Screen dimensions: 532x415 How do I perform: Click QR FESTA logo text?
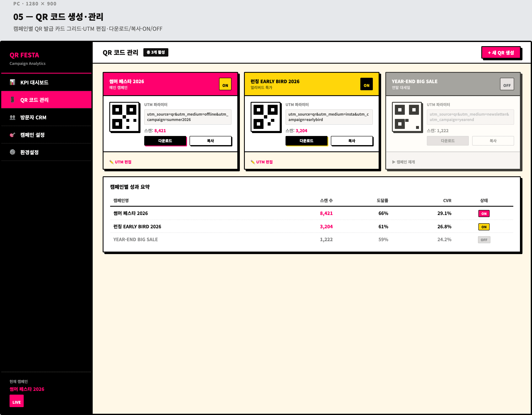[x=24, y=55]
